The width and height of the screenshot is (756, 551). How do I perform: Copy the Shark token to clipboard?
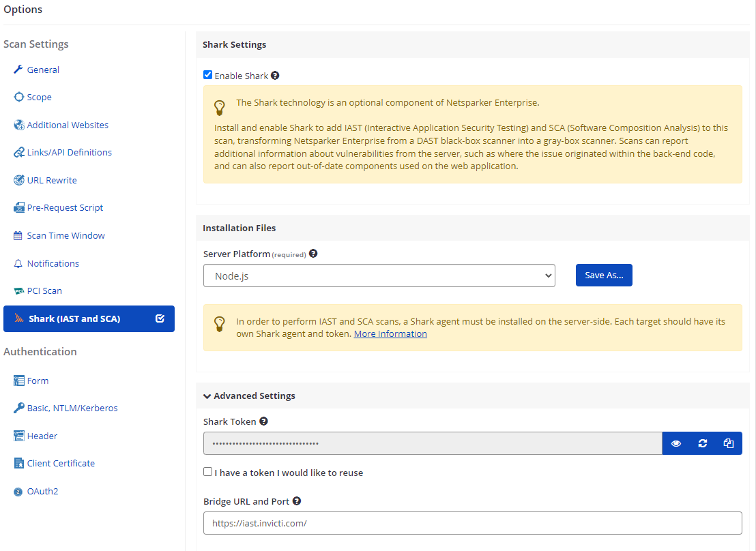[x=729, y=443]
